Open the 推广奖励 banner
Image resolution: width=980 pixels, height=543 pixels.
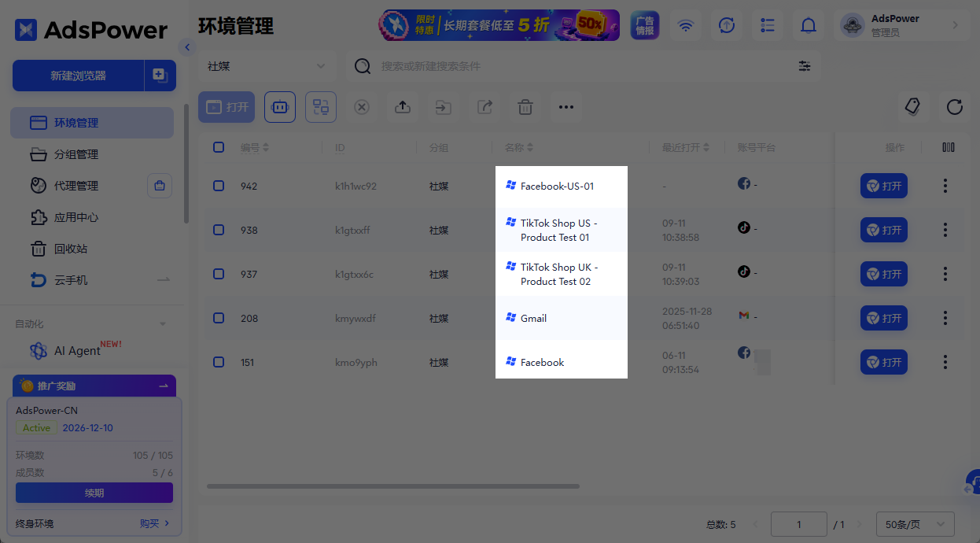[x=94, y=386]
